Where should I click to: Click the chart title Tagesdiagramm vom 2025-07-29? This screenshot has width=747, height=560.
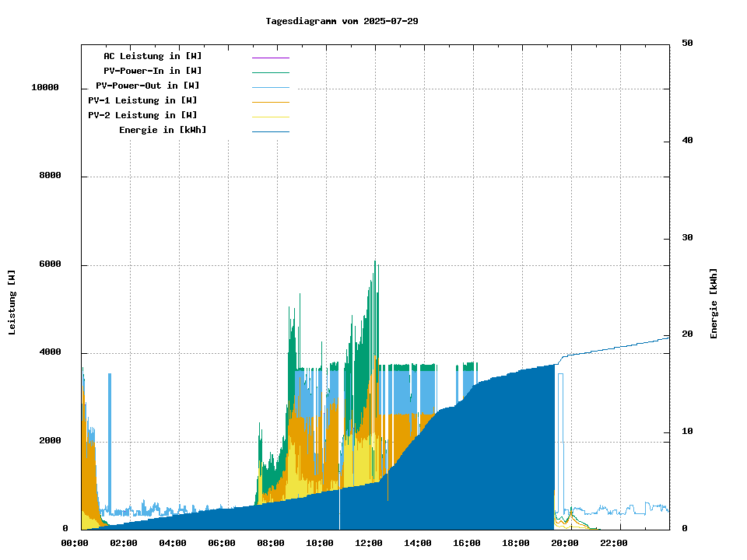click(342, 21)
